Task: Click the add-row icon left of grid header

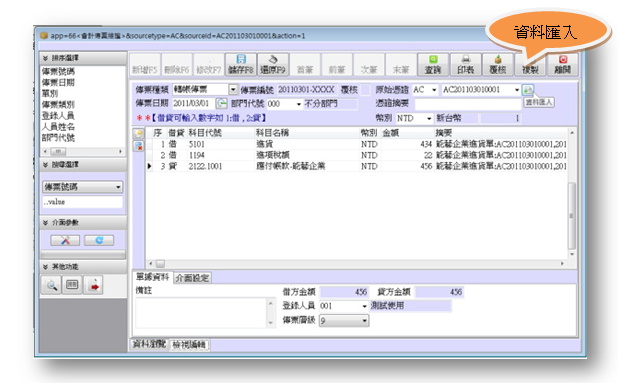Action: [138, 134]
